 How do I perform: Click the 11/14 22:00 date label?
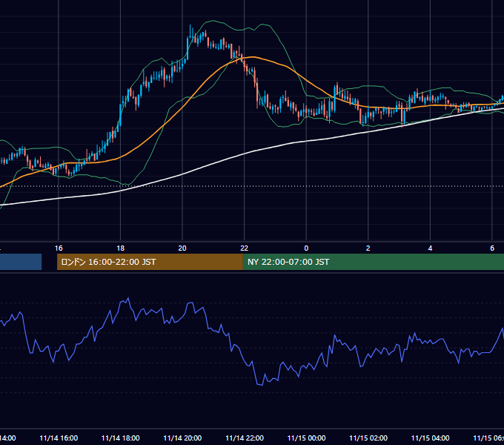tap(245, 438)
